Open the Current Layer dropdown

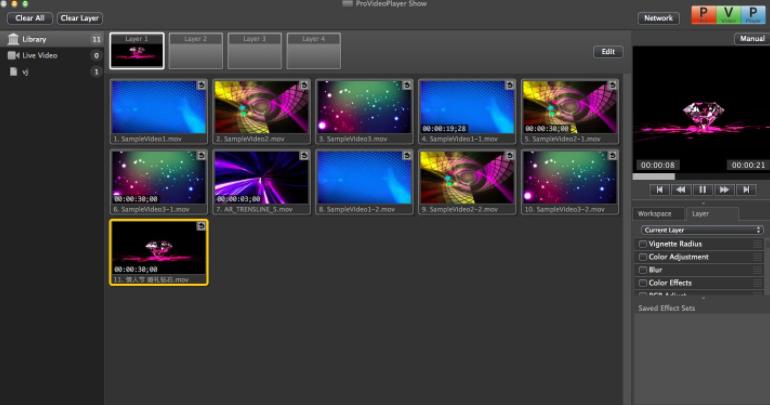pyautogui.click(x=703, y=230)
